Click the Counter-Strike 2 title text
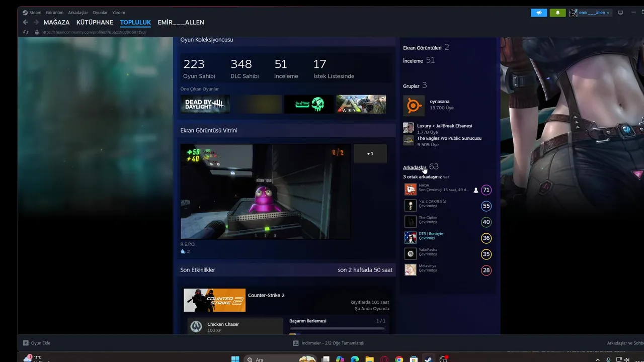 click(x=266, y=295)
